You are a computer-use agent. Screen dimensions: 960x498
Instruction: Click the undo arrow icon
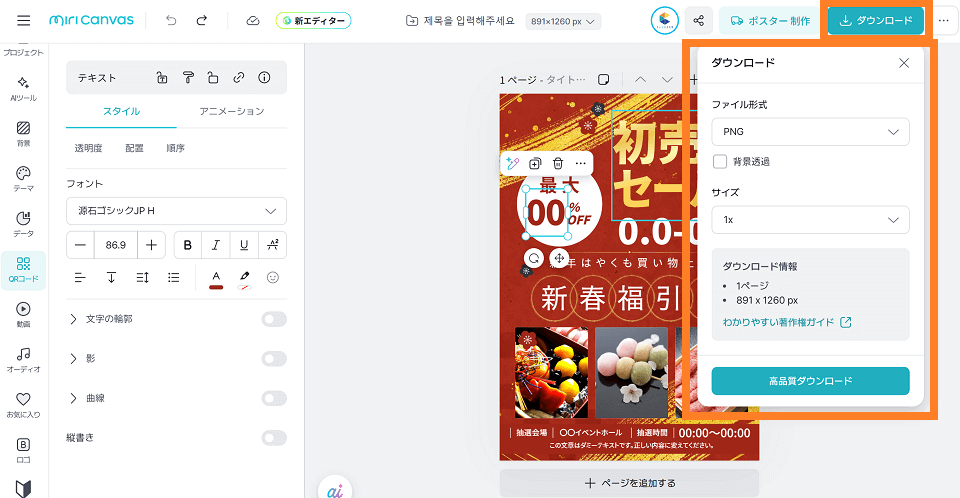172,20
